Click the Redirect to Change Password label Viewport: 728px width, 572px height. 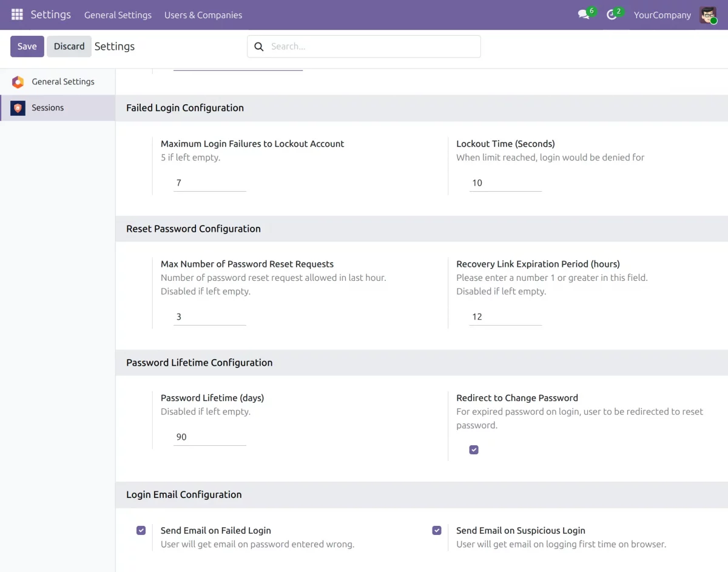pos(517,398)
